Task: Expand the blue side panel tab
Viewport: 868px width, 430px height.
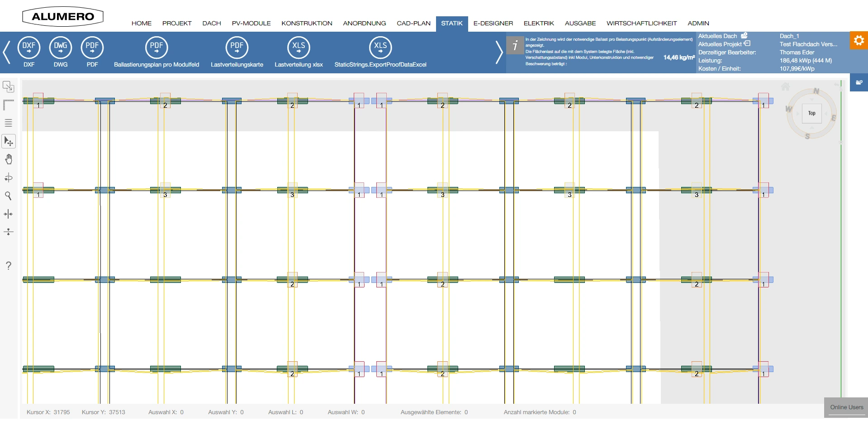Action: coord(859,82)
